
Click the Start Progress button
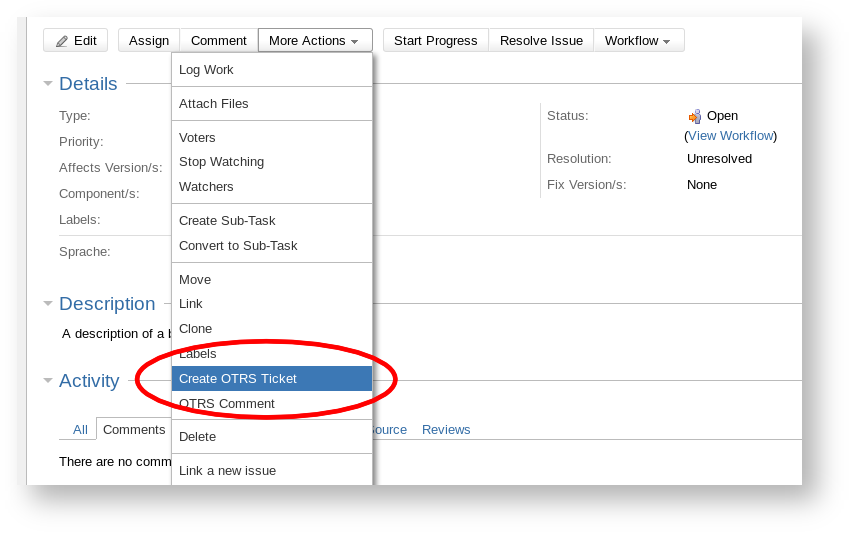coord(435,40)
